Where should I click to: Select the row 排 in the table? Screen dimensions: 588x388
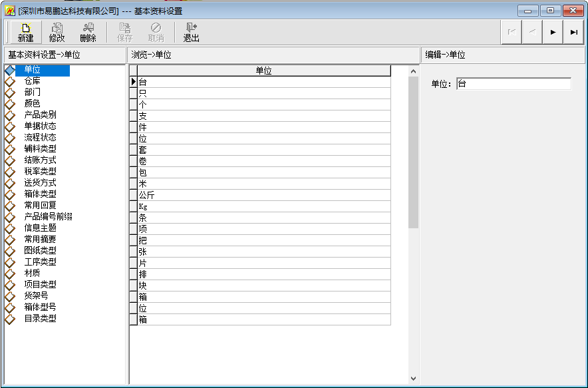click(x=264, y=274)
